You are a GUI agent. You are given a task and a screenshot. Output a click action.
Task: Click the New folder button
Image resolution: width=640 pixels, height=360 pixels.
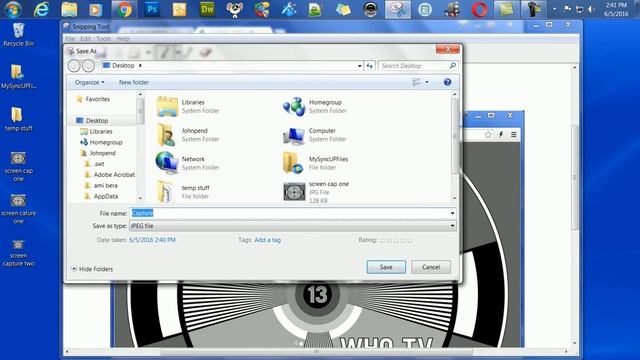tap(134, 82)
